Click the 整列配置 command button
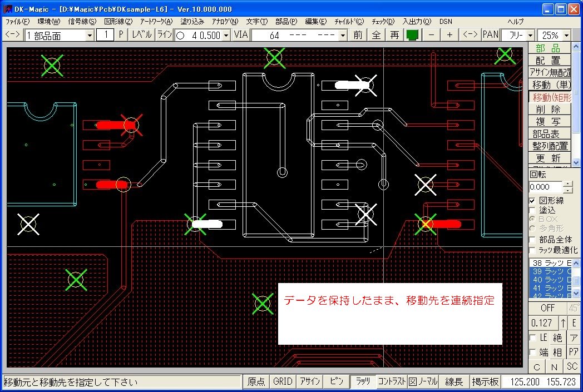 point(549,146)
